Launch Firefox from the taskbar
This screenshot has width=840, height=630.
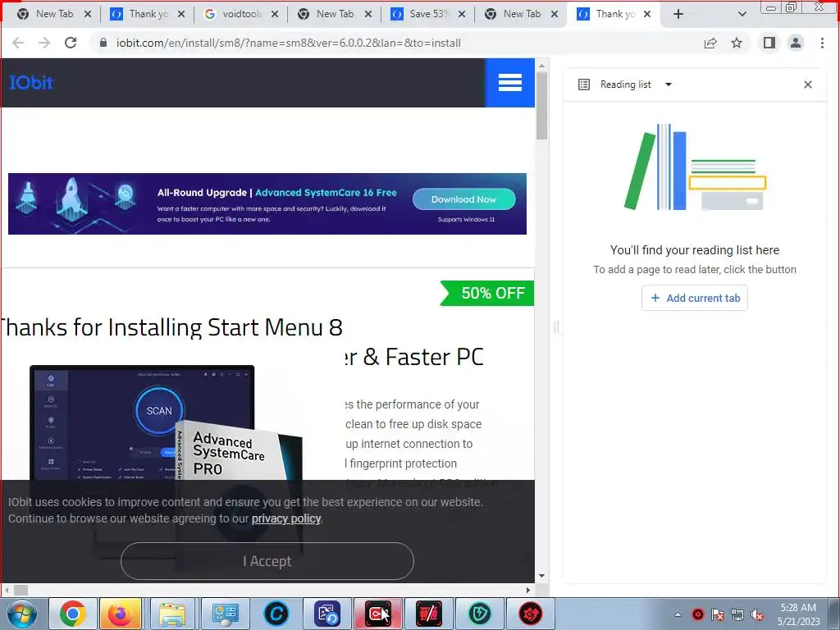[x=120, y=614]
